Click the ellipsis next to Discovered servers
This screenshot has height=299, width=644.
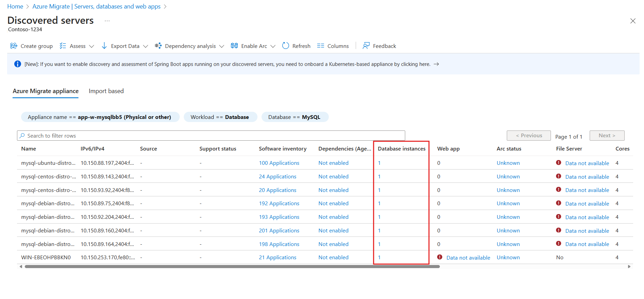[x=107, y=21]
